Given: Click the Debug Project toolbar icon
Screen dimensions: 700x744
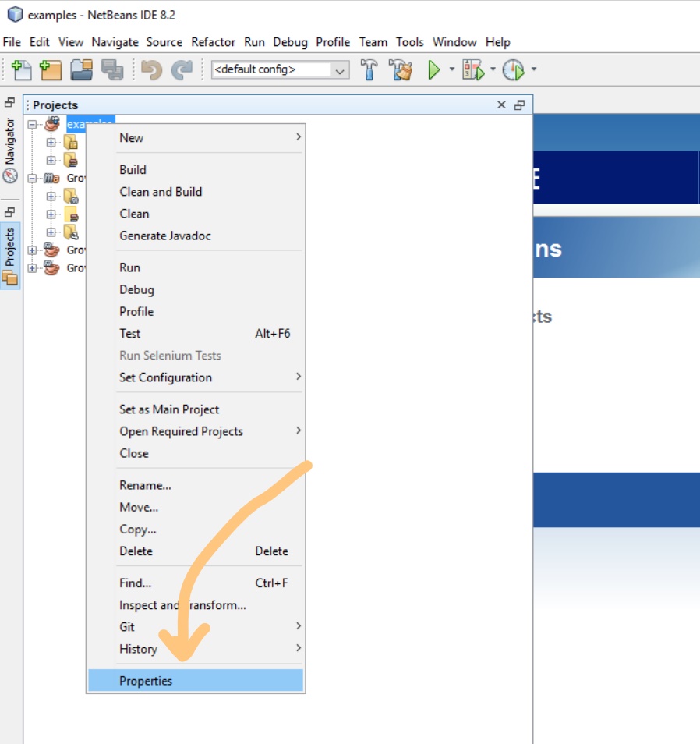Looking at the screenshot, I should (x=472, y=70).
